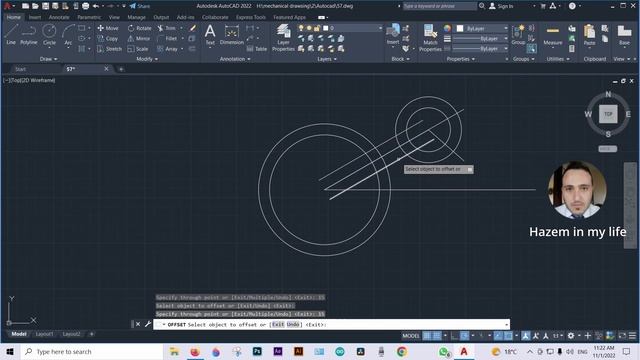Click the layer color white swatch
Viewport: 640px width, 360px height.
pos(325,28)
